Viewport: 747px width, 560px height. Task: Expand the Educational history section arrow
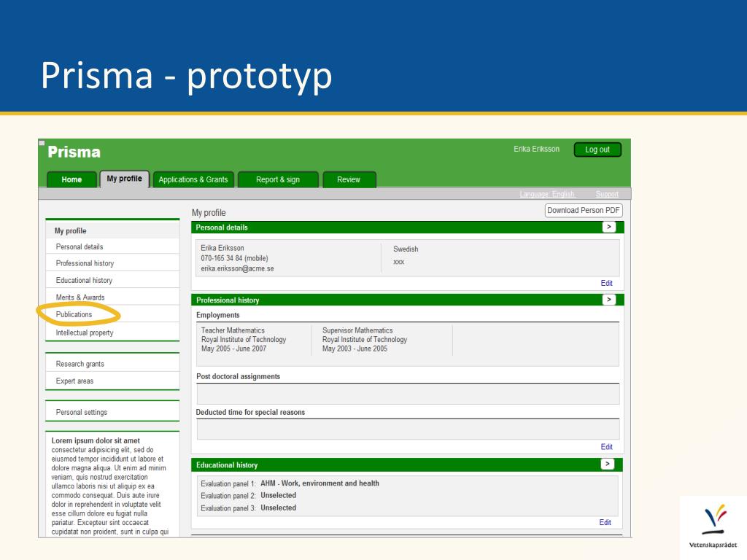coord(608,464)
